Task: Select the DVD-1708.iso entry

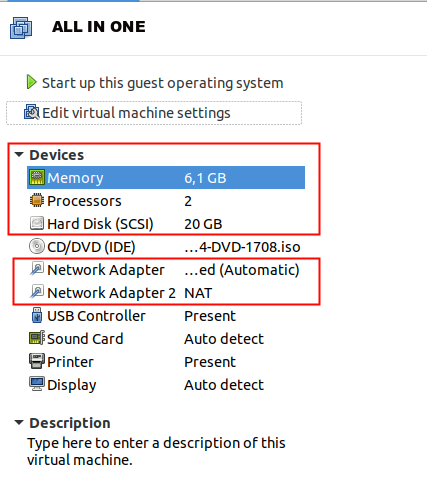Action: click(242, 247)
